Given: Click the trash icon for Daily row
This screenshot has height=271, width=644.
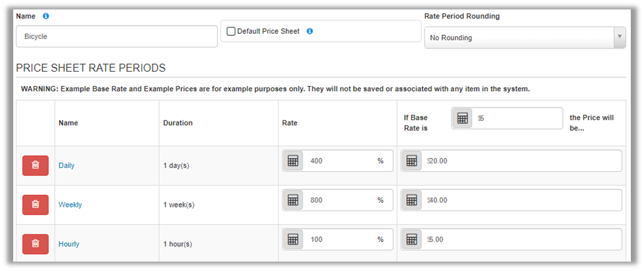Looking at the screenshot, I should click(35, 165).
